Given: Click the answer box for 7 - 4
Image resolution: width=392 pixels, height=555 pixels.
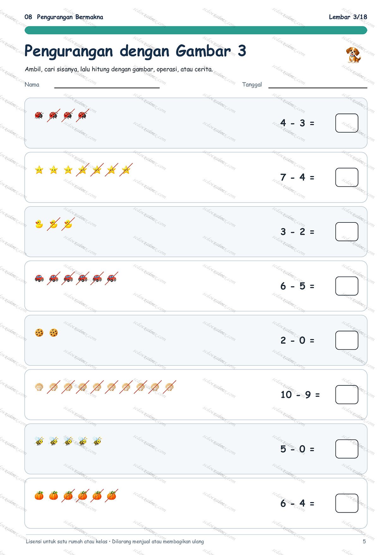Looking at the screenshot, I should (x=347, y=177).
